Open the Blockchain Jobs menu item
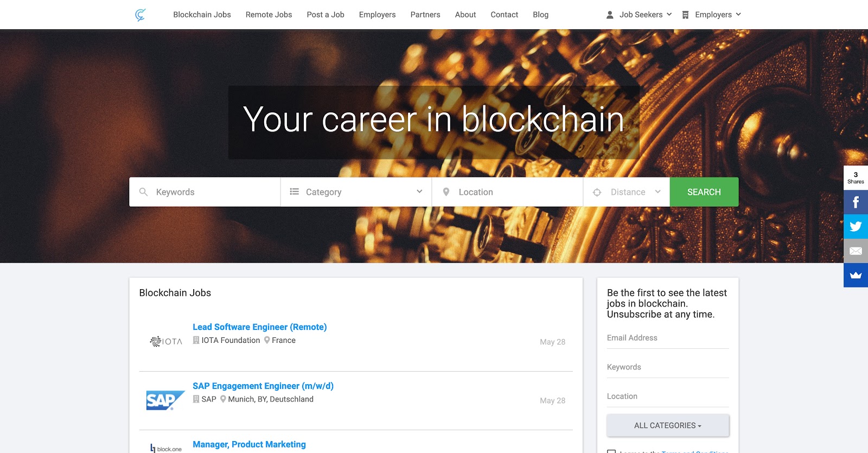Image resolution: width=868 pixels, height=453 pixels. pyautogui.click(x=202, y=15)
